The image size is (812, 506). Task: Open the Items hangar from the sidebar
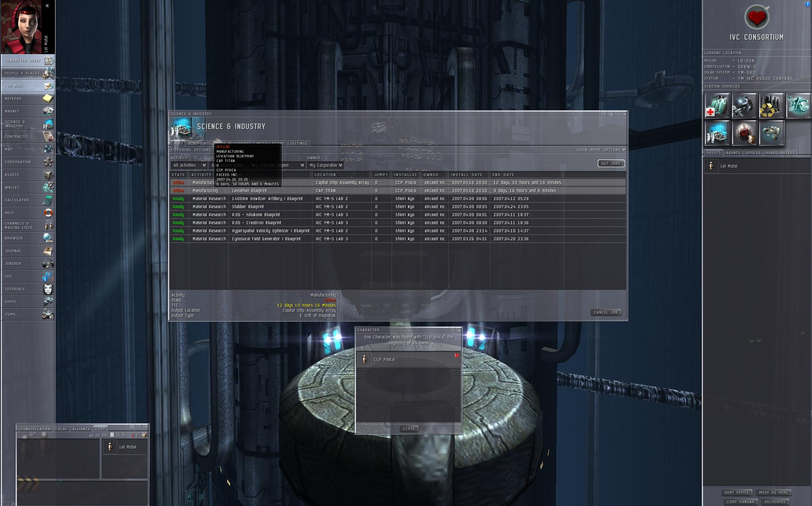pyautogui.click(x=28, y=314)
